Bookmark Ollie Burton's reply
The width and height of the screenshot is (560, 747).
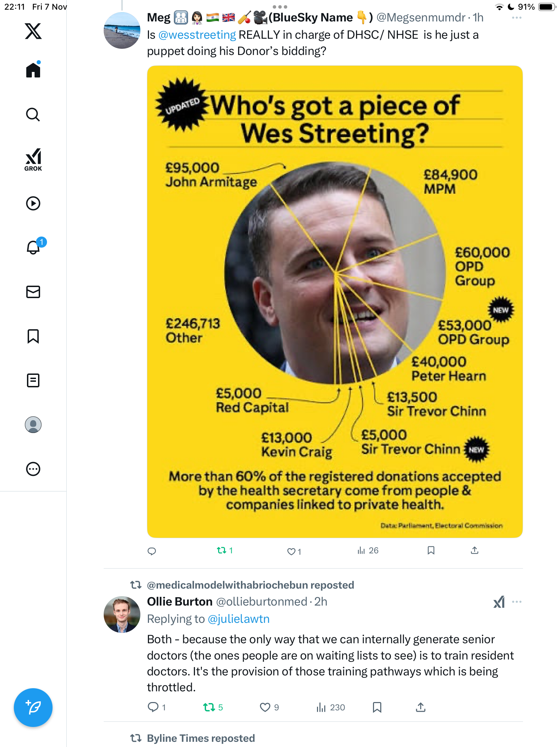tap(377, 707)
